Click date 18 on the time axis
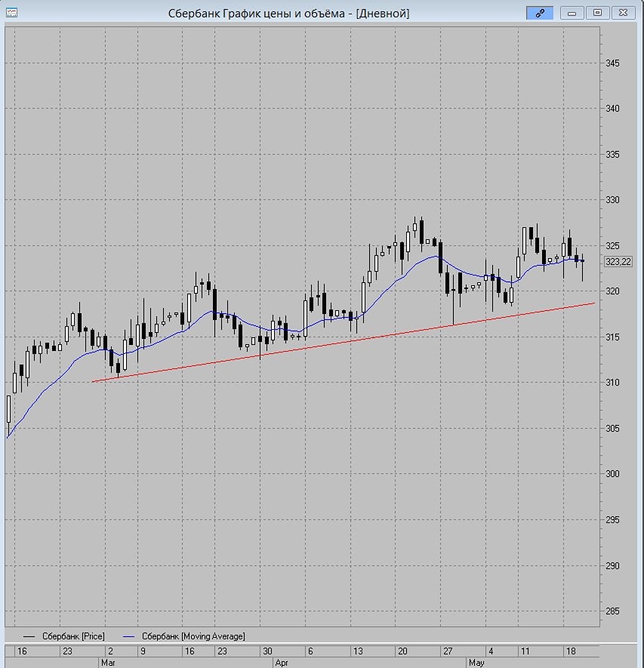This screenshot has height=668, width=644. coord(571,651)
